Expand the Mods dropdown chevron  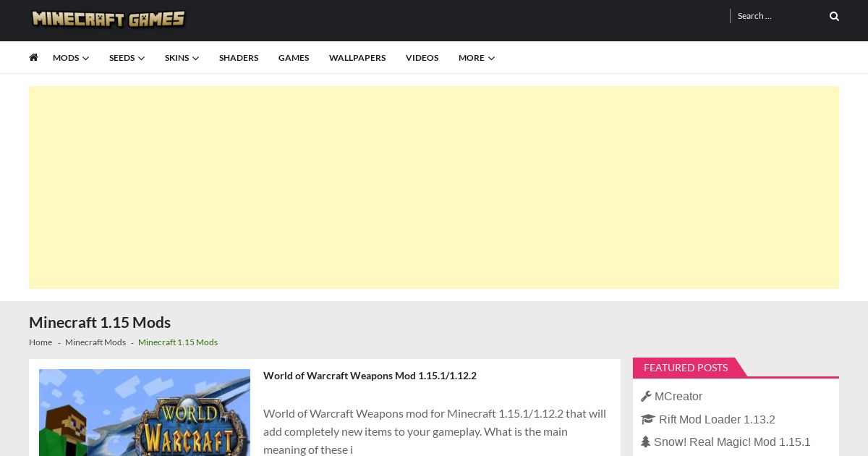[85, 58]
